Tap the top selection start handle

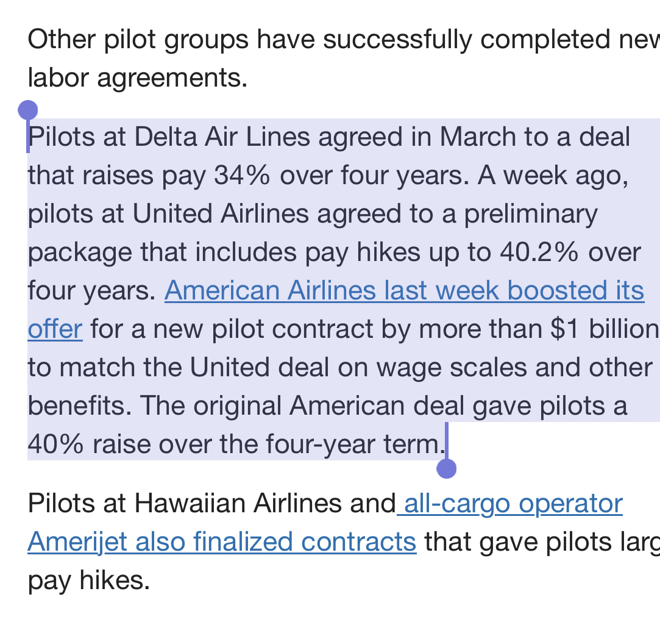coord(28,110)
